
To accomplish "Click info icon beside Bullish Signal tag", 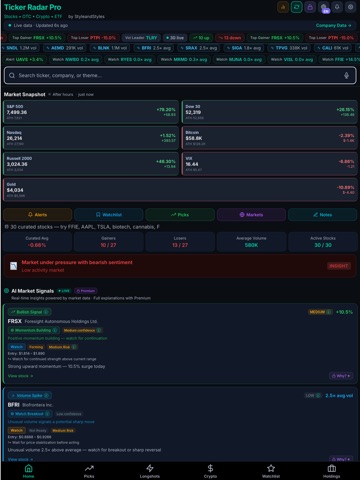I will point(46,312).
